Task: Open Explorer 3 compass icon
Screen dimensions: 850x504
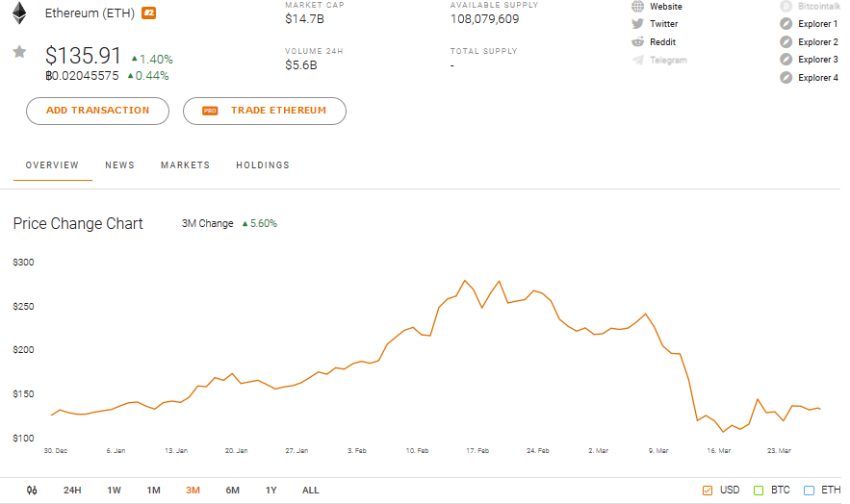Action: (786, 60)
